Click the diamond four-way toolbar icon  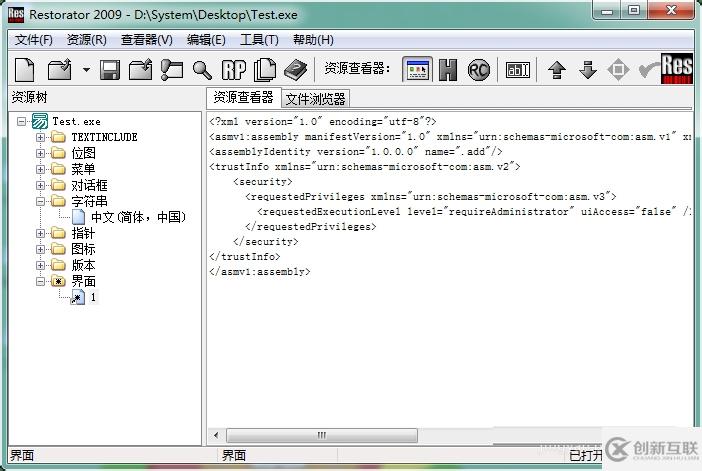click(618, 70)
